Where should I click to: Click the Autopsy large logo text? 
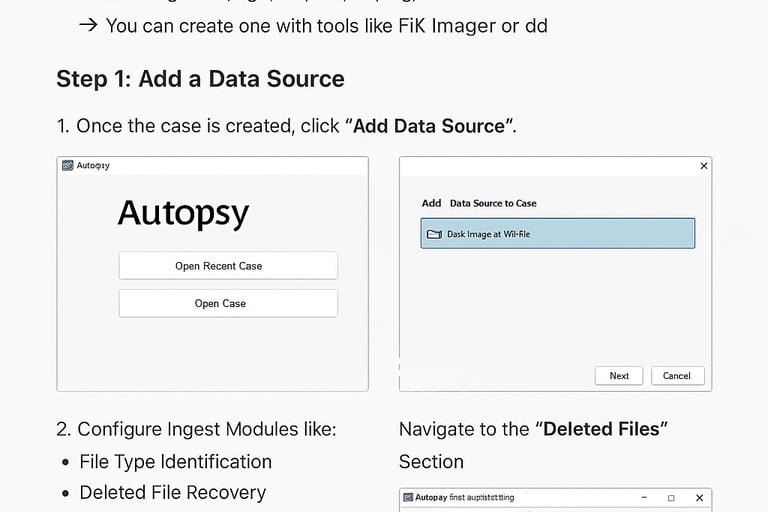(183, 213)
